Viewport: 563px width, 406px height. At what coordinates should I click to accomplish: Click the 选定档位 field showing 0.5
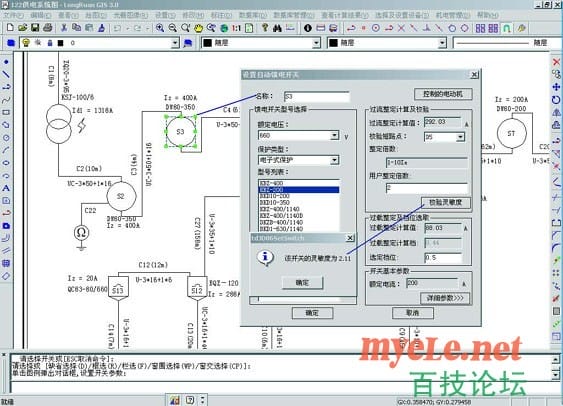click(x=443, y=257)
